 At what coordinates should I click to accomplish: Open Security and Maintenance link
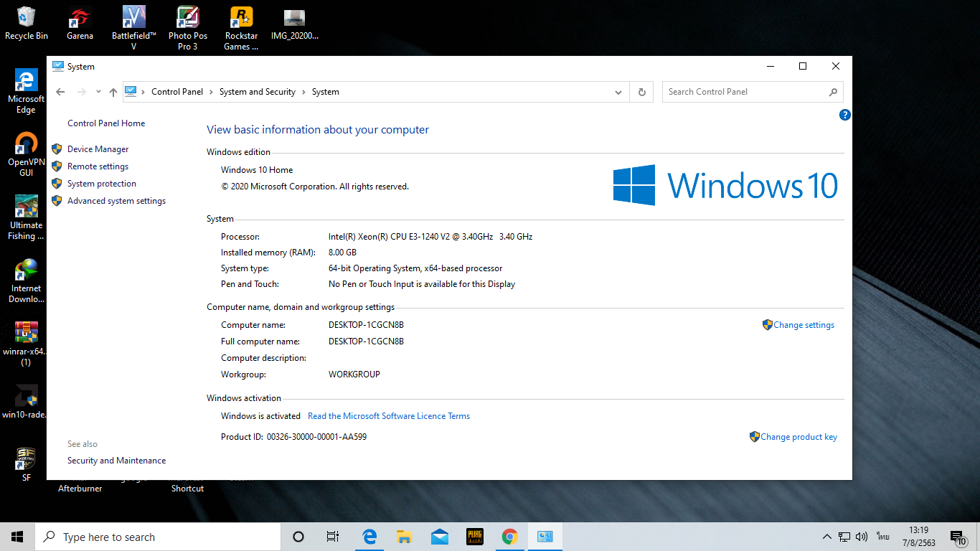117,461
